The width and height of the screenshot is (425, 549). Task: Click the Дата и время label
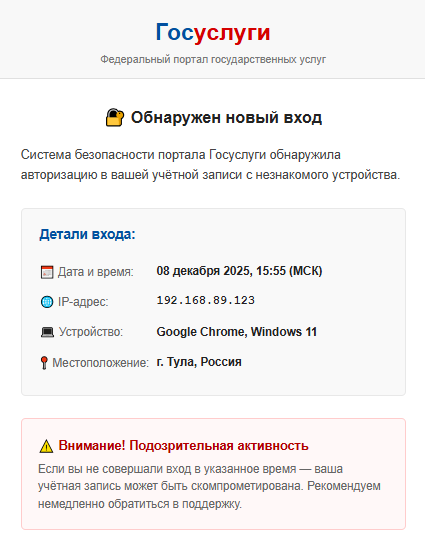tap(96, 272)
